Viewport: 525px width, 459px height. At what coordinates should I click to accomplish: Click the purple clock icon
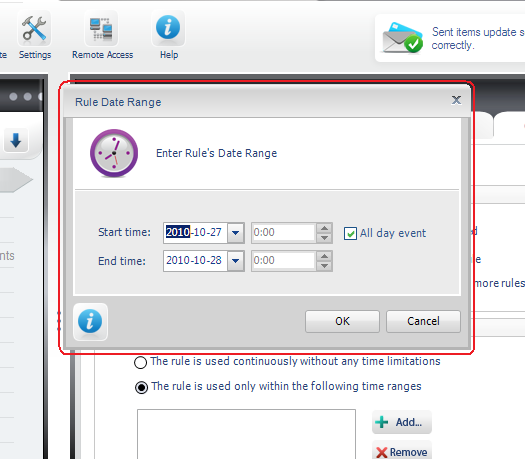114,153
